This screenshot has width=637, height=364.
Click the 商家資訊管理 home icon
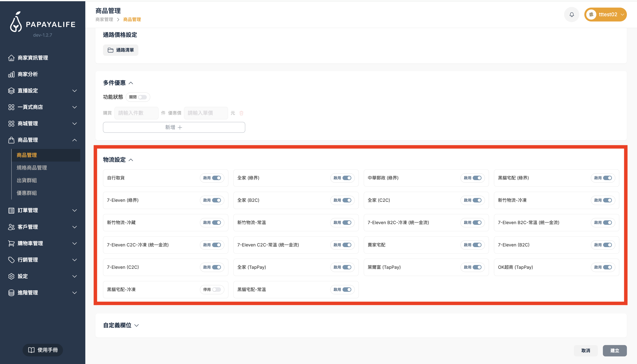point(11,58)
